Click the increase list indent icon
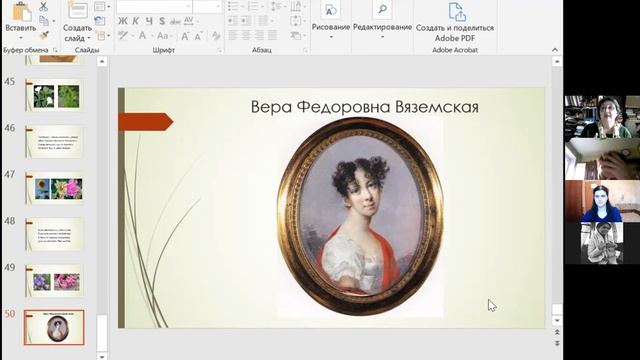This screenshot has height=360, width=640. 246,20
